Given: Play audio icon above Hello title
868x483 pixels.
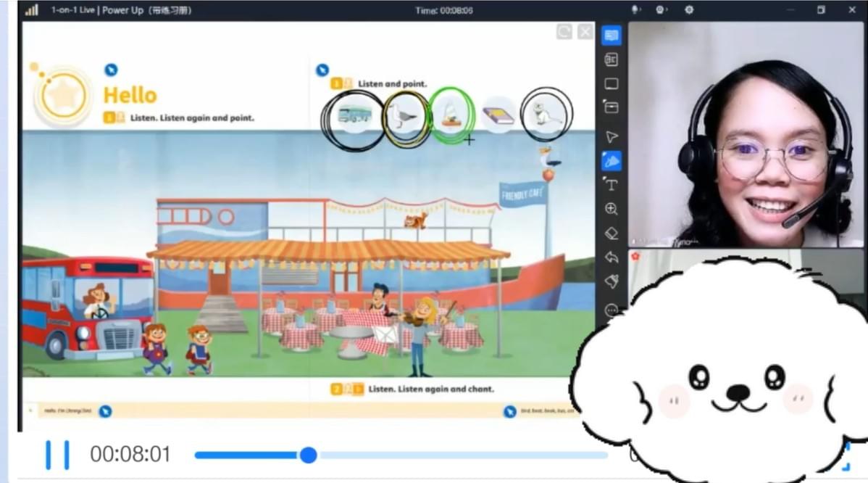Looking at the screenshot, I should 111,70.
